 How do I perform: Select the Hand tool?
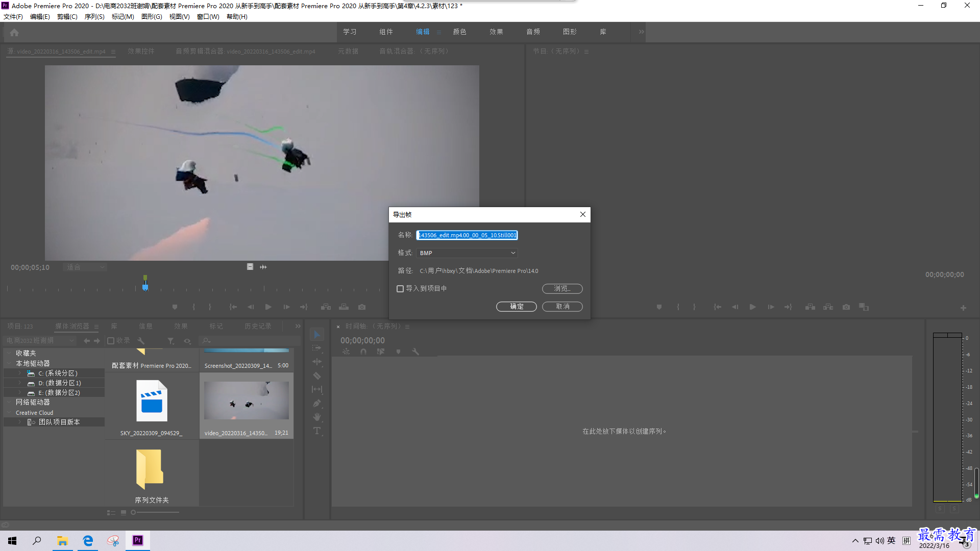click(317, 417)
